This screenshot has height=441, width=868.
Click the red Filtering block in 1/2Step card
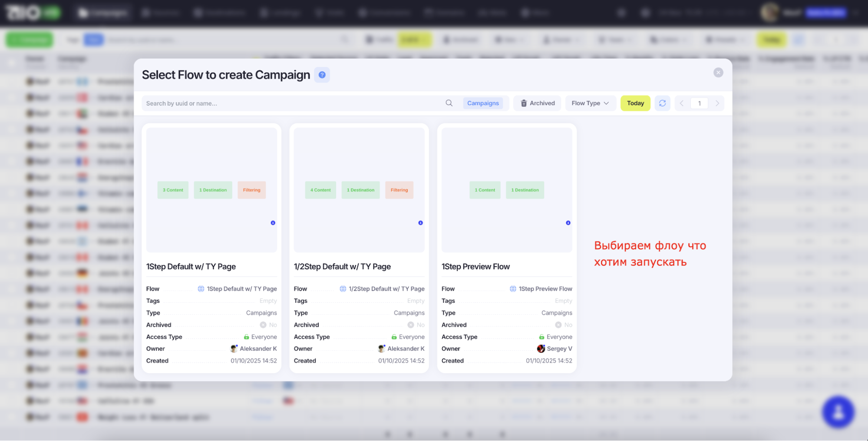[x=399, y=190]
